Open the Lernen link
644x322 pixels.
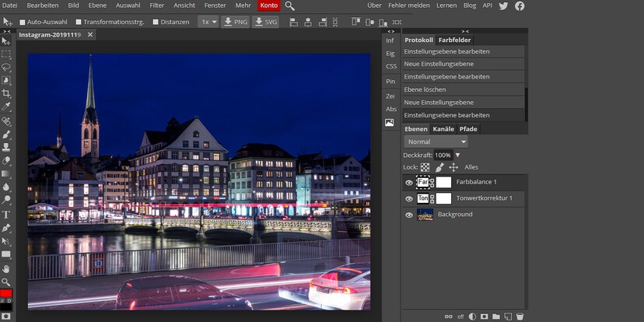coord(446,5)
